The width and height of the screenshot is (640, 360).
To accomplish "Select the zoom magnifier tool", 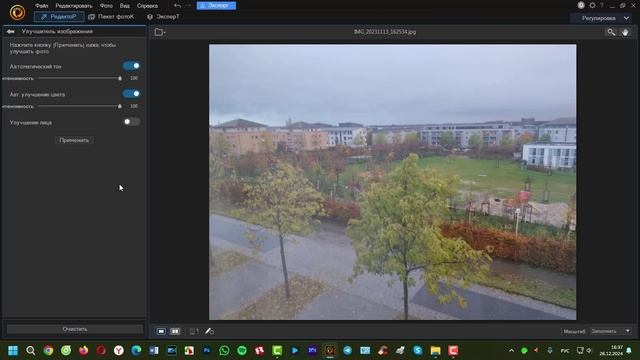I will pyautogui.click(x=611, y=32).
